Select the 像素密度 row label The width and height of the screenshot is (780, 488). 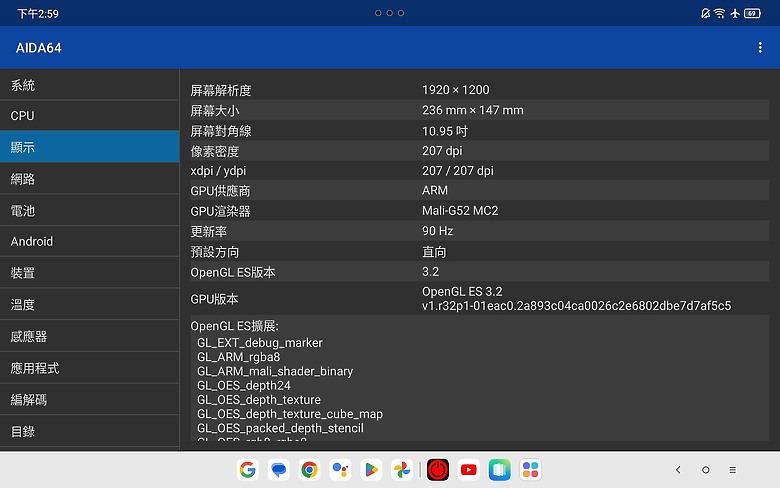(x=214, y=151)
